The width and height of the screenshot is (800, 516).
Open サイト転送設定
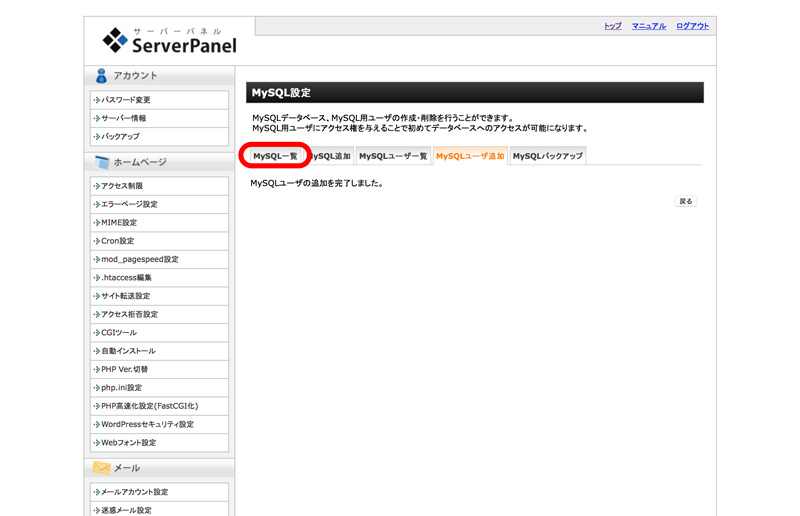click(159, 296)
